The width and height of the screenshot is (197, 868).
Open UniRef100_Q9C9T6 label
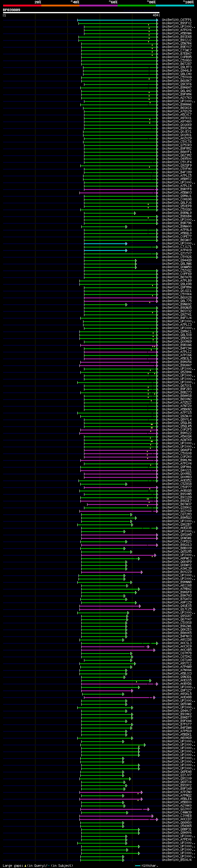(177, 84)
